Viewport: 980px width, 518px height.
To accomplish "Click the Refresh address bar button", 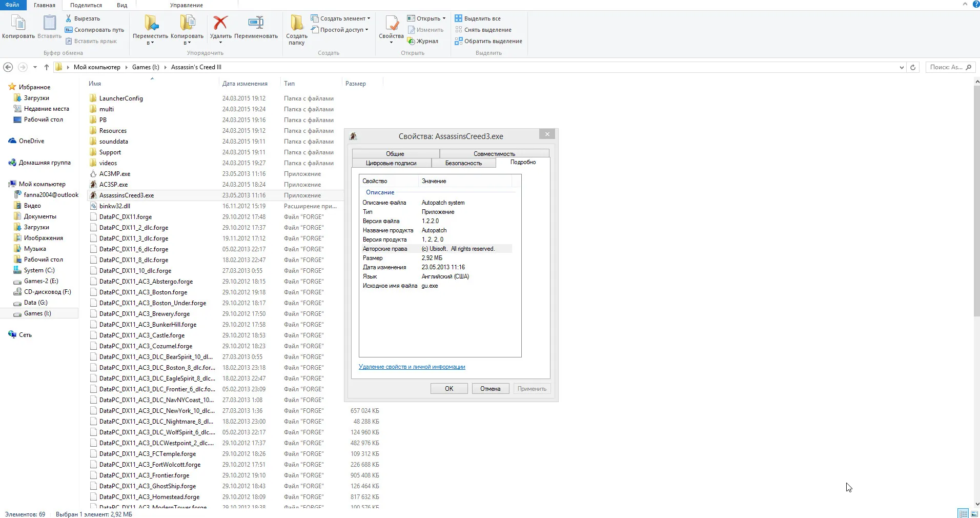I will pos(913,67).
